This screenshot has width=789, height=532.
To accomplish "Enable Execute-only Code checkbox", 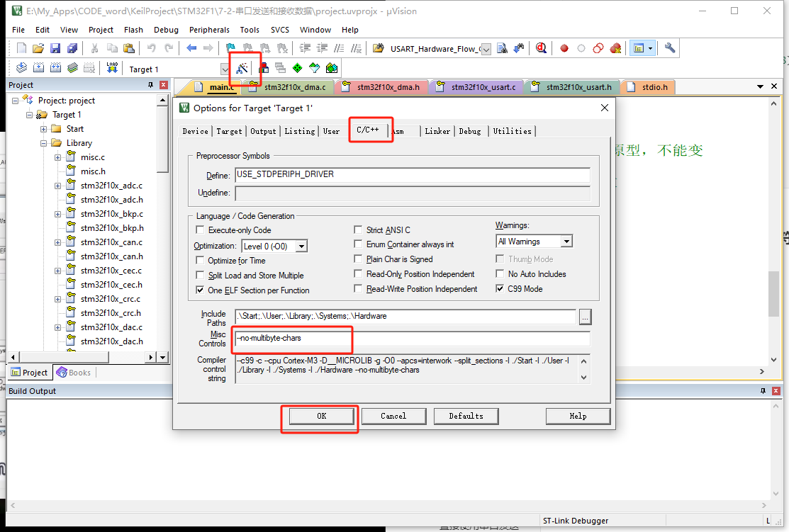I will [200, 230].
